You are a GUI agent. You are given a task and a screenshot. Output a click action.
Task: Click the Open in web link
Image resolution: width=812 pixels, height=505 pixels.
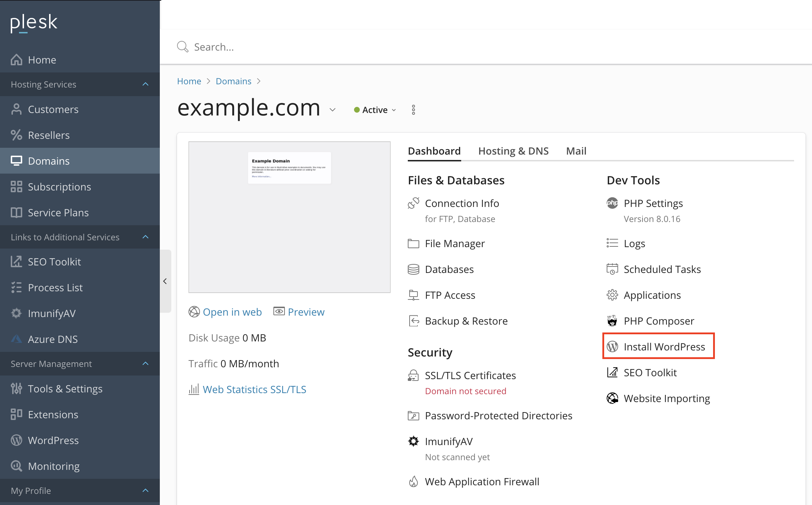pyautogui.click(x=232, y=312)
